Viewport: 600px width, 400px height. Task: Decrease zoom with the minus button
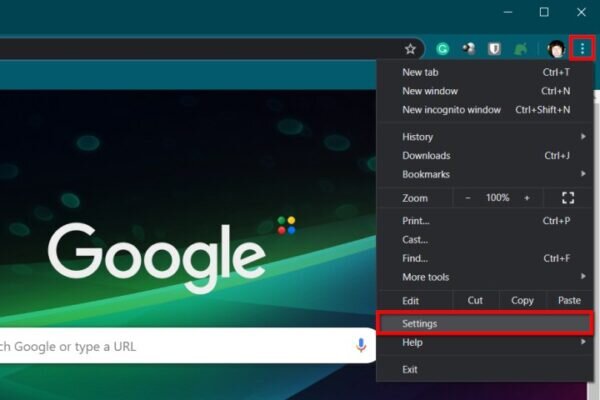pos(468,198)
